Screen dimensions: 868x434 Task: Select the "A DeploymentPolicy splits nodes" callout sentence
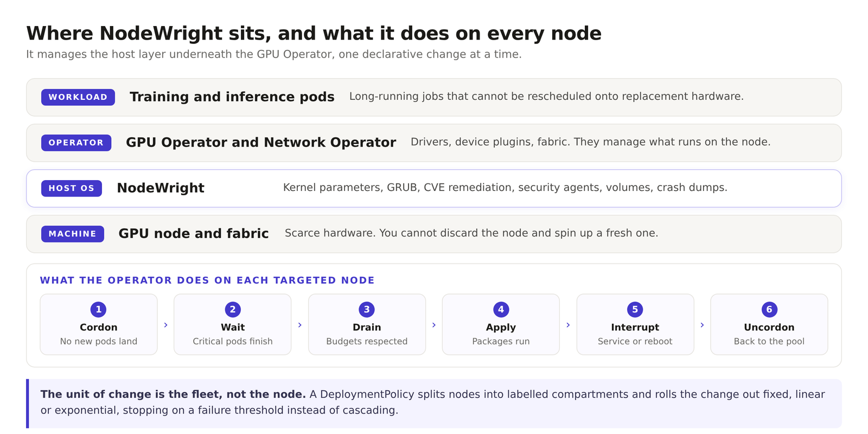433,402
